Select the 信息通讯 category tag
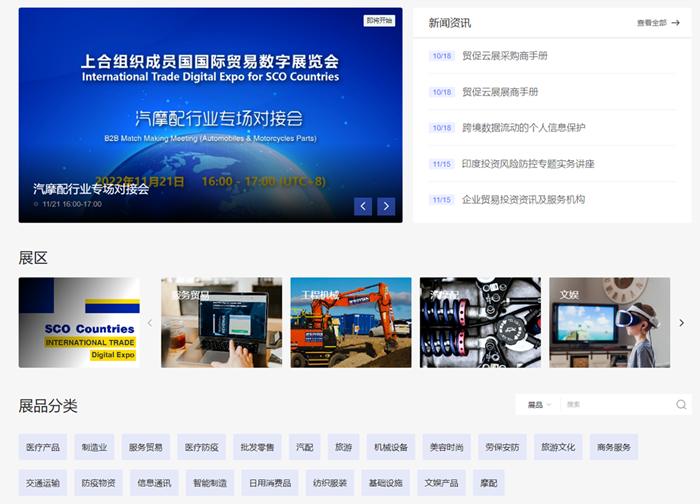Viewport: 700px width, 504px height. (x=154, y=483)
